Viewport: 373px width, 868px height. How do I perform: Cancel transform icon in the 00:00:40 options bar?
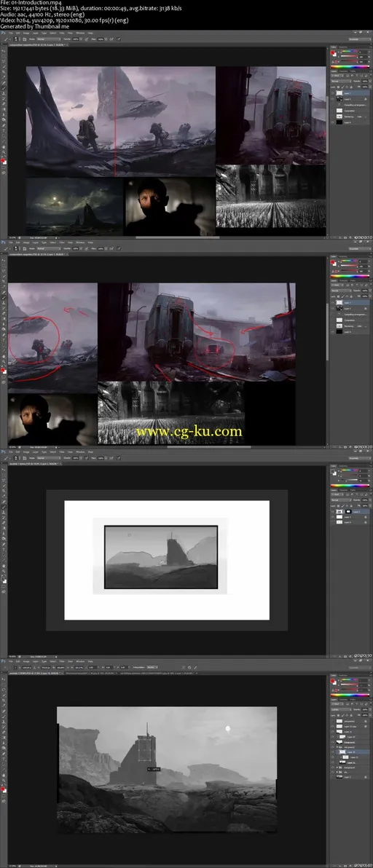189,668
